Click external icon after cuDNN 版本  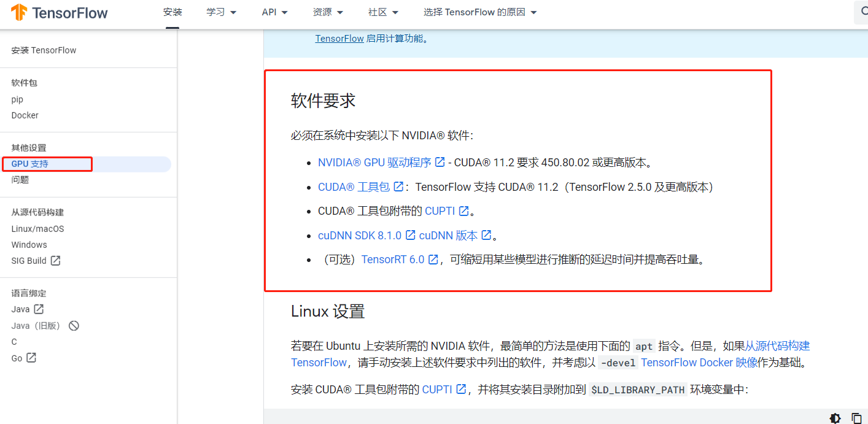[486, 235]
